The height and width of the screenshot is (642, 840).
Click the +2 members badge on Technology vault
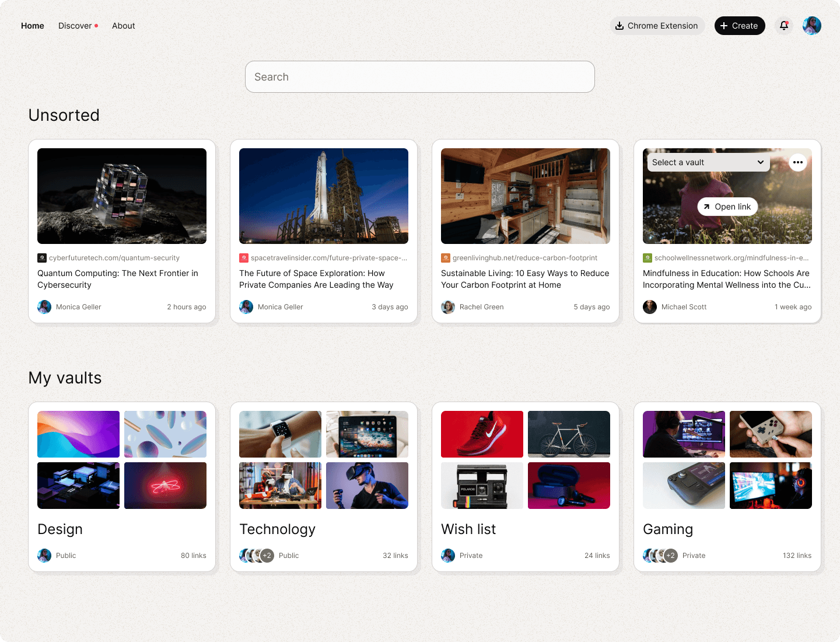(x=267, y=556)
